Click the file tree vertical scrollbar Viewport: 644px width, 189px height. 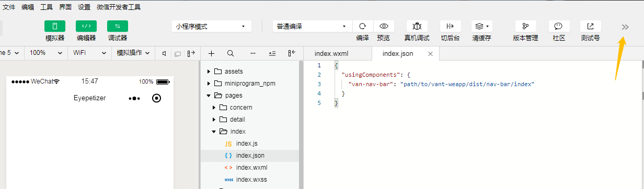[x=301, y=125]
